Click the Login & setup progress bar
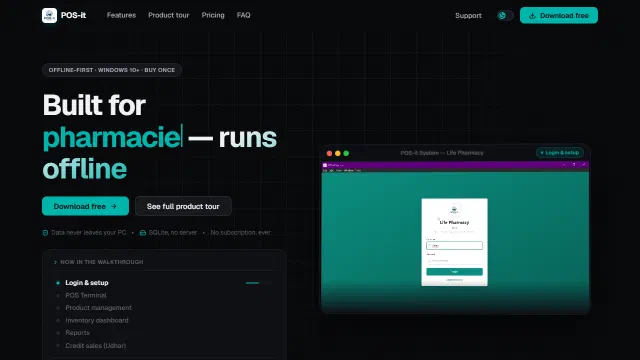640x360 pixels. coord(258,283)
